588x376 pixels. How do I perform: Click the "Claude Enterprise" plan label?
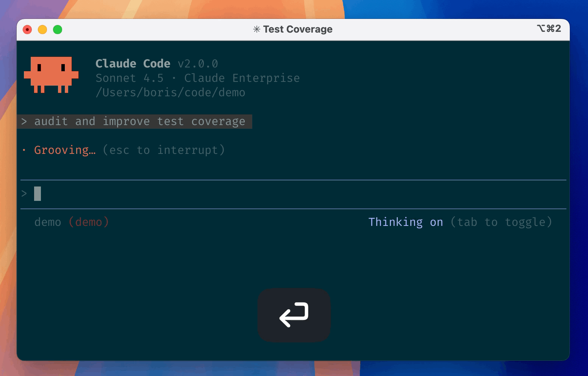(x=242, y=78)
